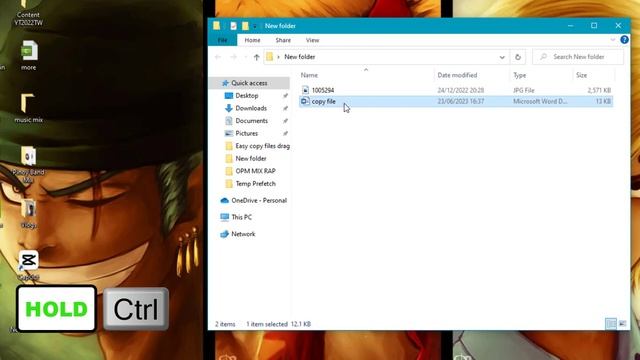This screenshot has width=640, height=360.
Task: Select This PC in navigation pane
Action: pyautogui.click(x=241, y=217)
